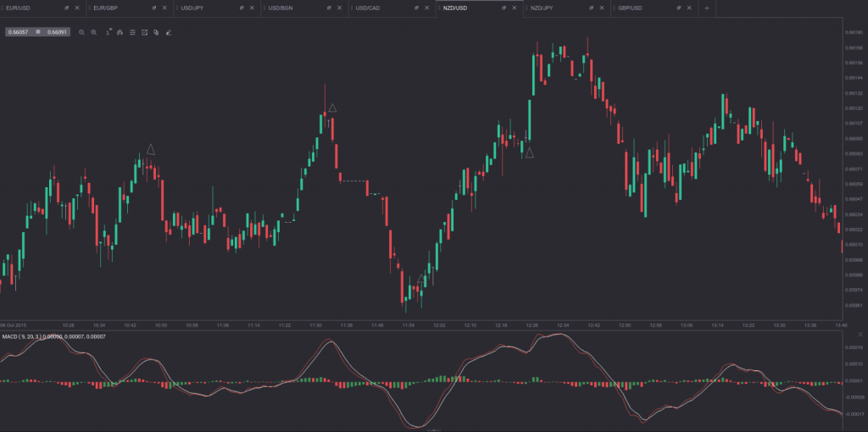
Task: Open the NZD/JPY chart tab
Action: click(x=542, y=8)
